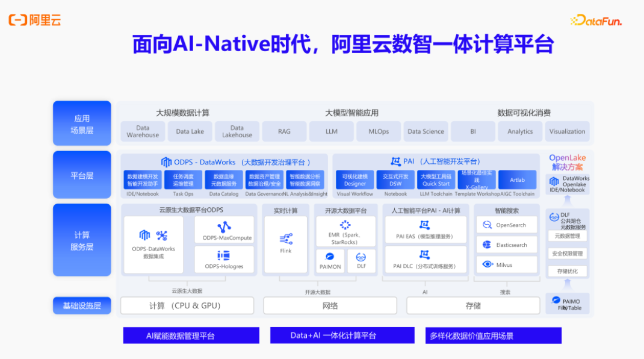Click the 安全权限管理 box
The image size is (644, 359).
pyautogui.click(x=567, y=254)
